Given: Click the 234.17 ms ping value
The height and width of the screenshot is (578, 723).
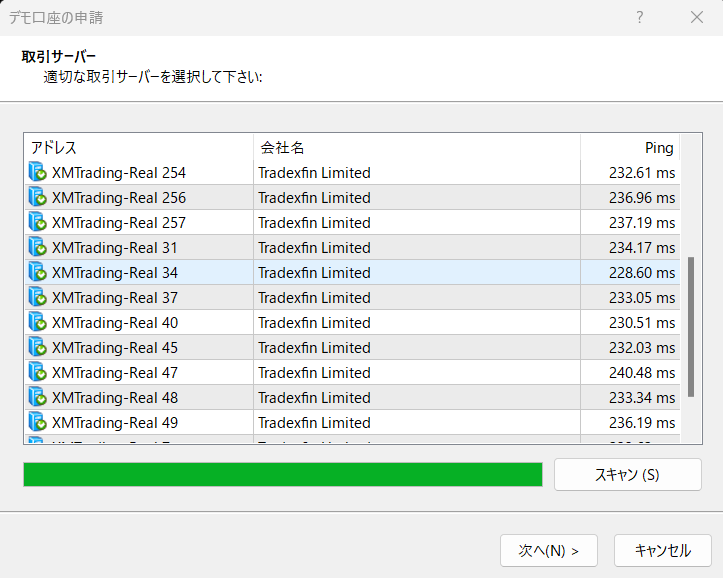Looking at the screenshot, I should 642,248.
